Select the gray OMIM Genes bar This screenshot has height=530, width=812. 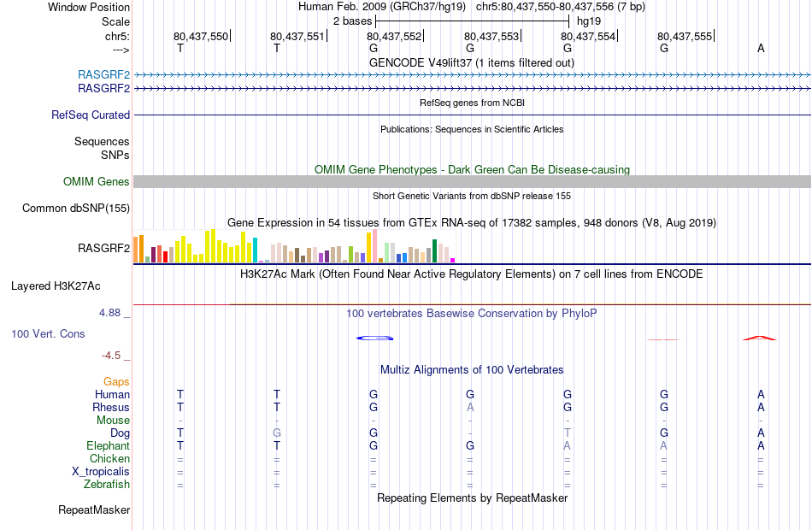[473, 181]
